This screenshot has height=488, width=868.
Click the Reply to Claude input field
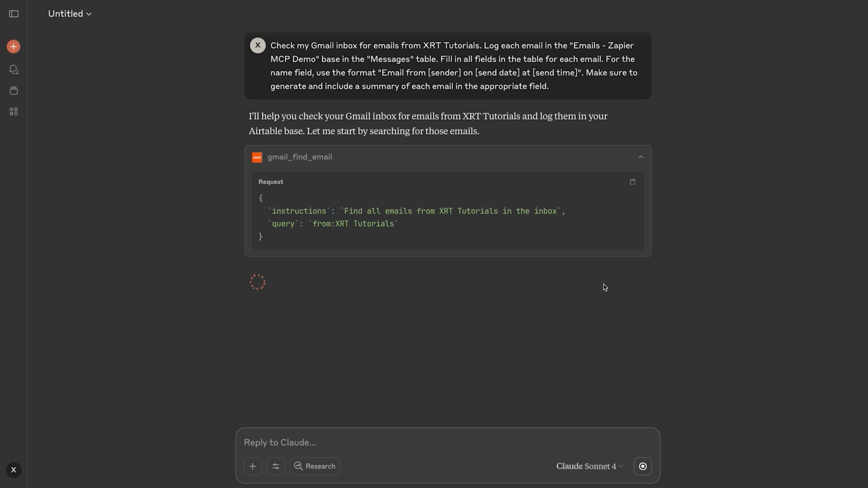[x=448, y=442]
